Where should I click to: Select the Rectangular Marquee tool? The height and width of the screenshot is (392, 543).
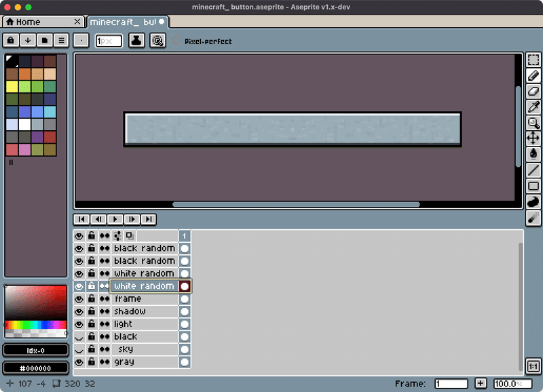533,60
